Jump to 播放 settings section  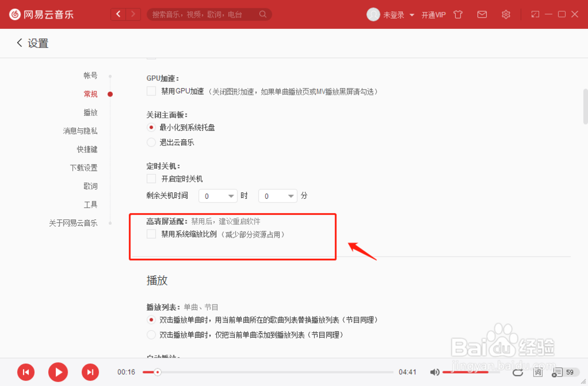tap(91, 112)
